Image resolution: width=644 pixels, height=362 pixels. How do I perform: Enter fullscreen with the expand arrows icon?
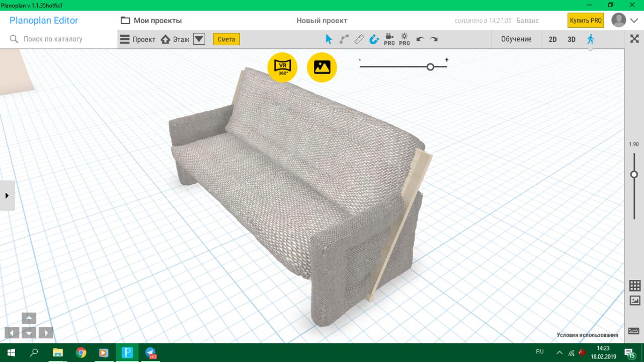click(634, 39)
